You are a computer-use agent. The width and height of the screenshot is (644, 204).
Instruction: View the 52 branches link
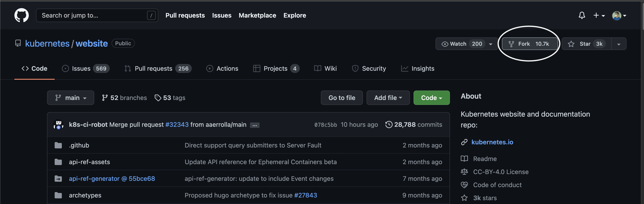click(124, 98)
